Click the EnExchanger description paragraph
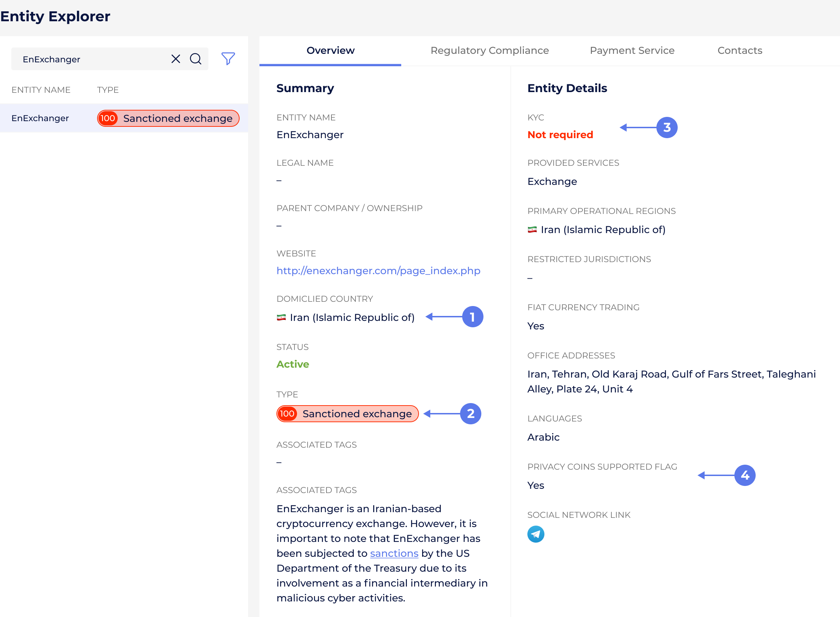Viewport: 840px width, 617px height. [x=382, y=553]
